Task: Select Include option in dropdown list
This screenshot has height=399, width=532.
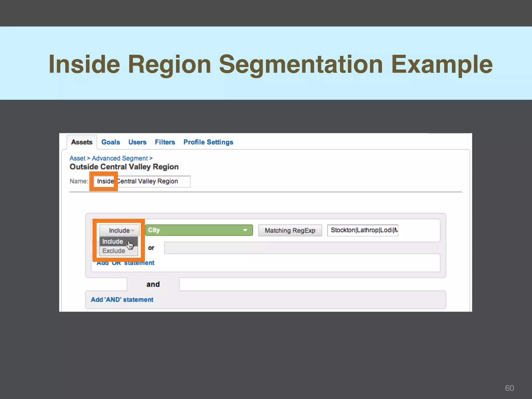Action: point(118,242)
